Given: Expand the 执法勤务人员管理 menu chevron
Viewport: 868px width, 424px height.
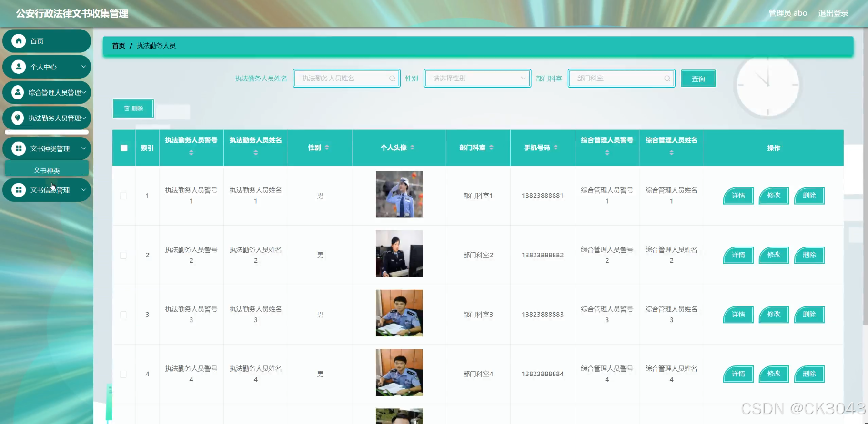Looking at the screenshot, I should pyautogui.click(x=84, y=118).
